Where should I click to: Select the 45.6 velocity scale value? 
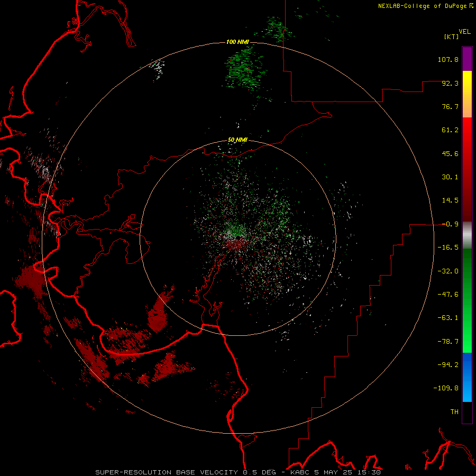coord(450,153)
